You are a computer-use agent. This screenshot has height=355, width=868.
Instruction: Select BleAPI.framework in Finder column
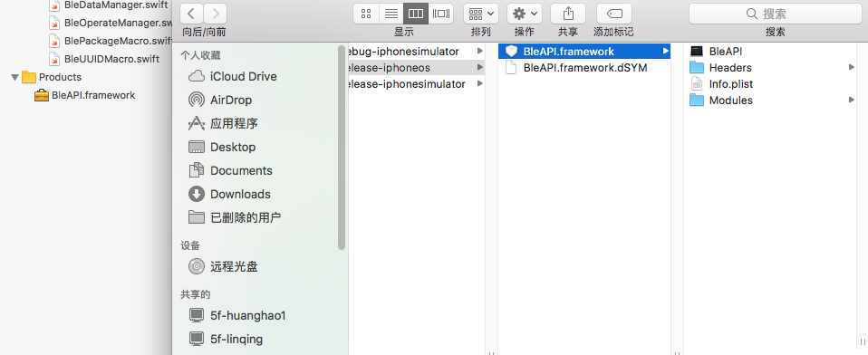[x=584, y=52]
